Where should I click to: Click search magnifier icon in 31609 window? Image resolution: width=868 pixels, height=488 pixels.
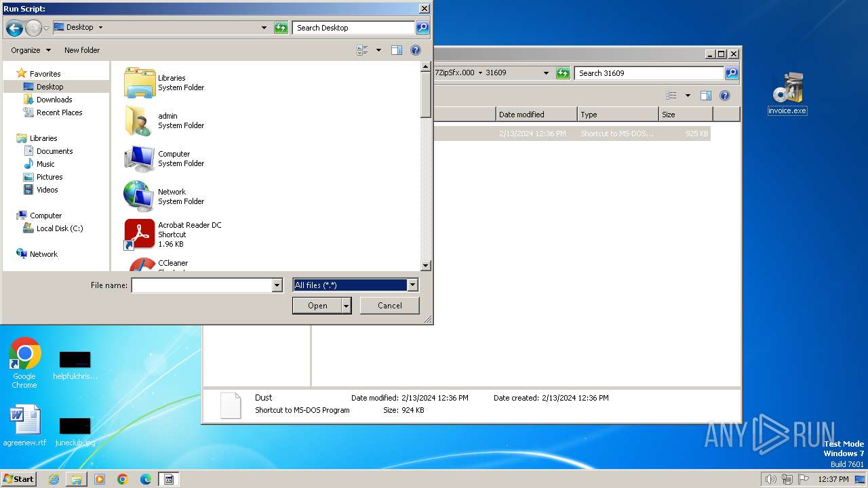click(731, 73)
